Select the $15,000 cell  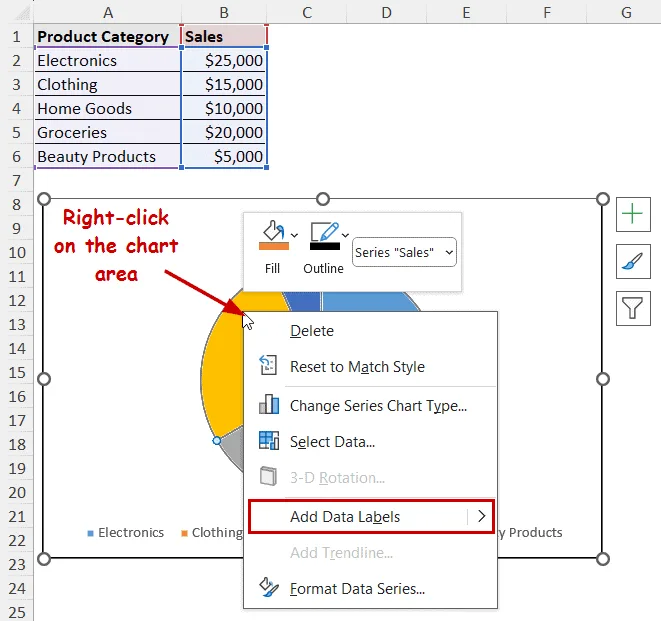224,84
